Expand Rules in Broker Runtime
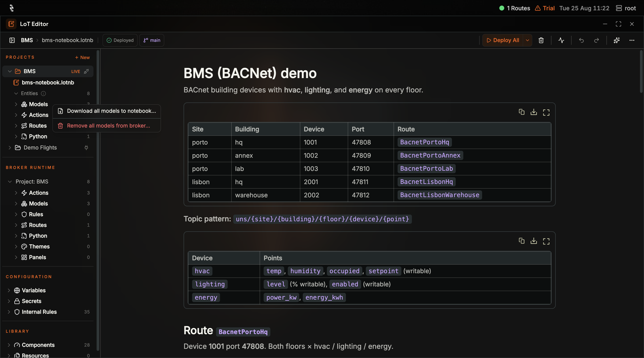 pyautogui.click(x=16, y=214)
